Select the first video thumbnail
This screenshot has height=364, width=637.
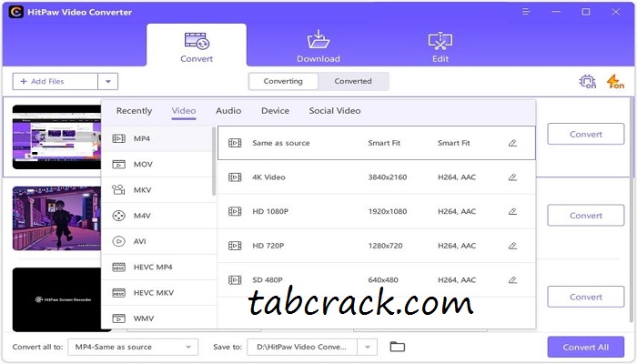tap(56, 136)
